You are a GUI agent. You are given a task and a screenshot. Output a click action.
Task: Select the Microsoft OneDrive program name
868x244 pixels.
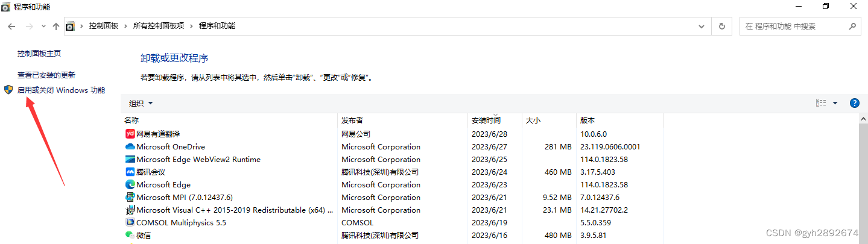(x=171, y=146)
